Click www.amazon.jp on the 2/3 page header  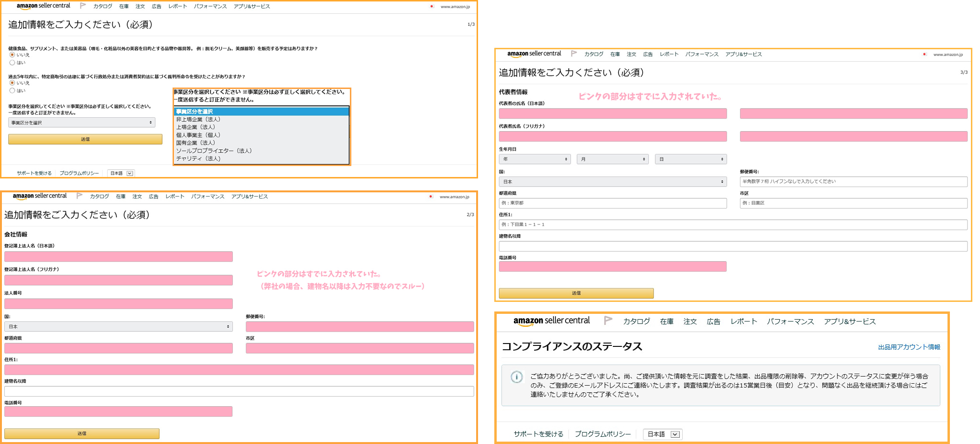(x=455, y=197)
